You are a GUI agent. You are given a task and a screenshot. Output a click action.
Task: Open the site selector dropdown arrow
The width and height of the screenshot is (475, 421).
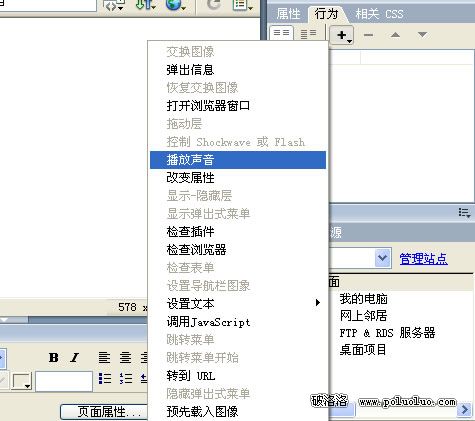(383, 258)
